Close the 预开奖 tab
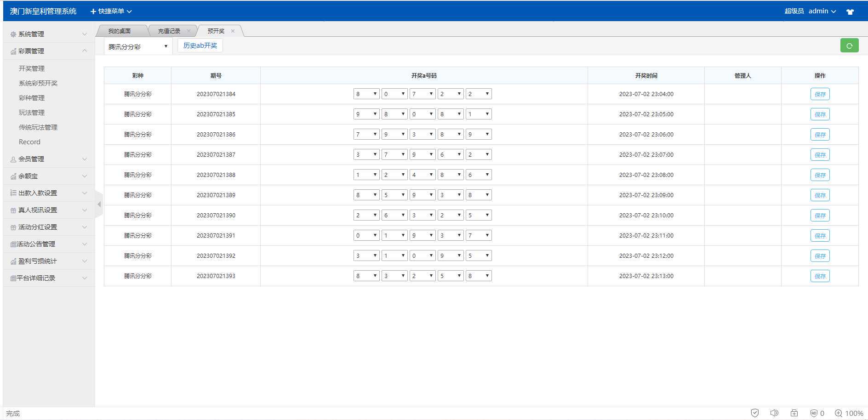 [233, 31]
